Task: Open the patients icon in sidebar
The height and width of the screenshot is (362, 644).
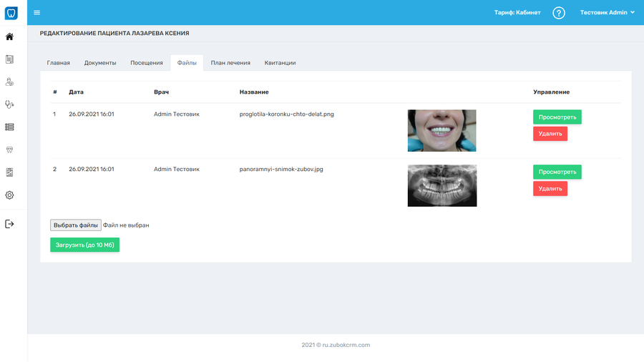Action: click(9, 82)
